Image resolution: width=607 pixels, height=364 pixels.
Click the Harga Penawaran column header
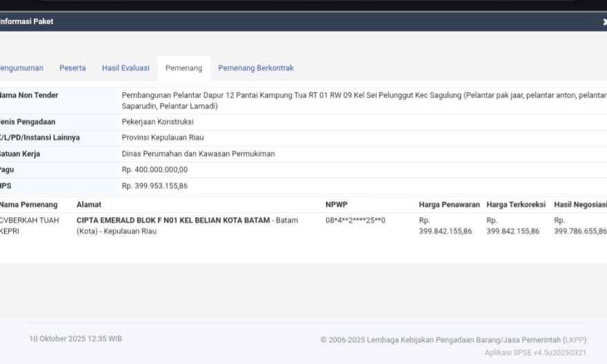coord(449,205)
